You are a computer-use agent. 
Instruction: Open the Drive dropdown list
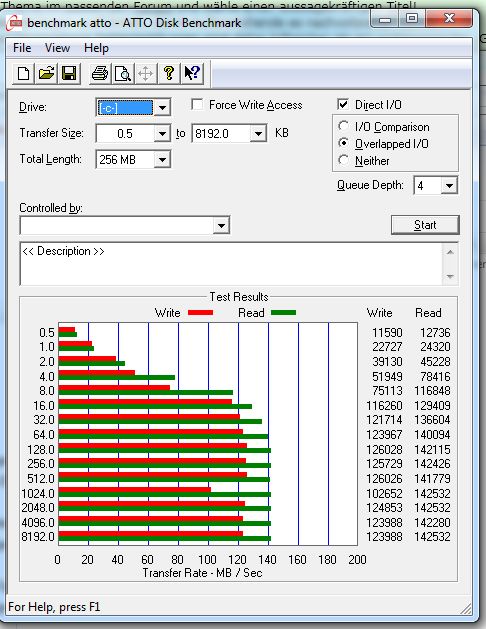162,108
